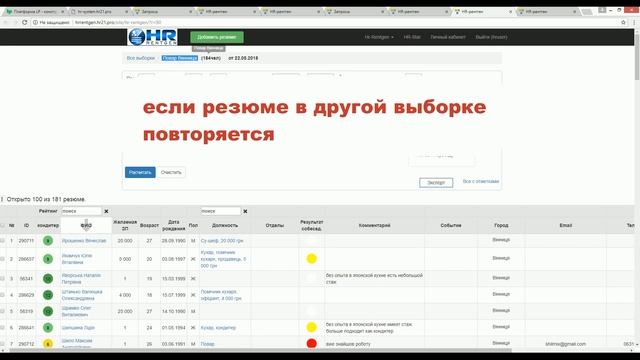This screenshot has width=640, height=360.
Task: Click the yellow interview result dot in row 6
Action: 311,327
